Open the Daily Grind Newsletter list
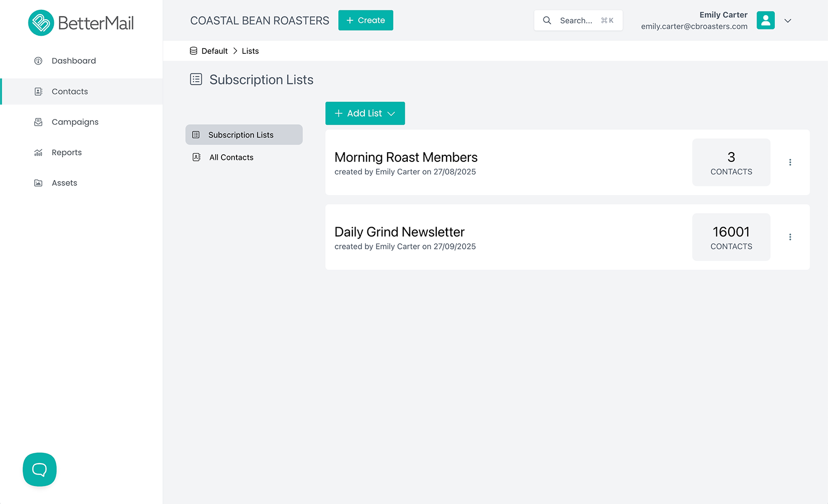The height and width of the screenshot is (504, 828). tap(399, 232)
